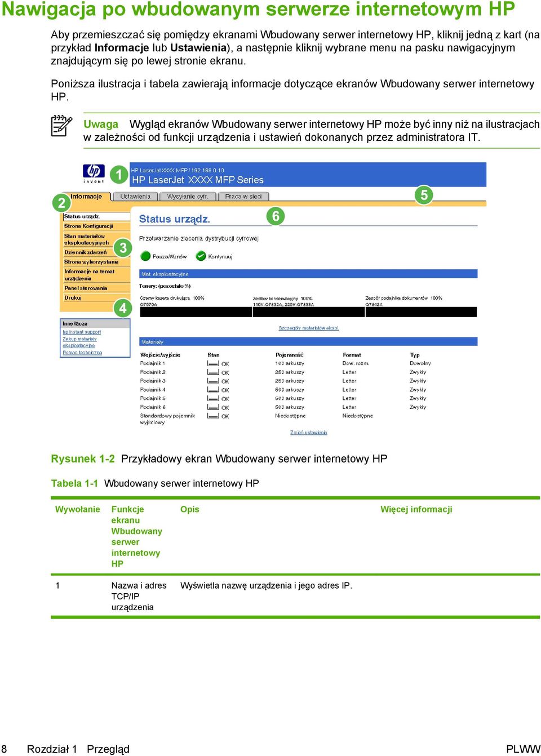Open the Praca w sieci tab
Image resolution: width=541 pixels, height=756 pixels.
tap(243, 197)
